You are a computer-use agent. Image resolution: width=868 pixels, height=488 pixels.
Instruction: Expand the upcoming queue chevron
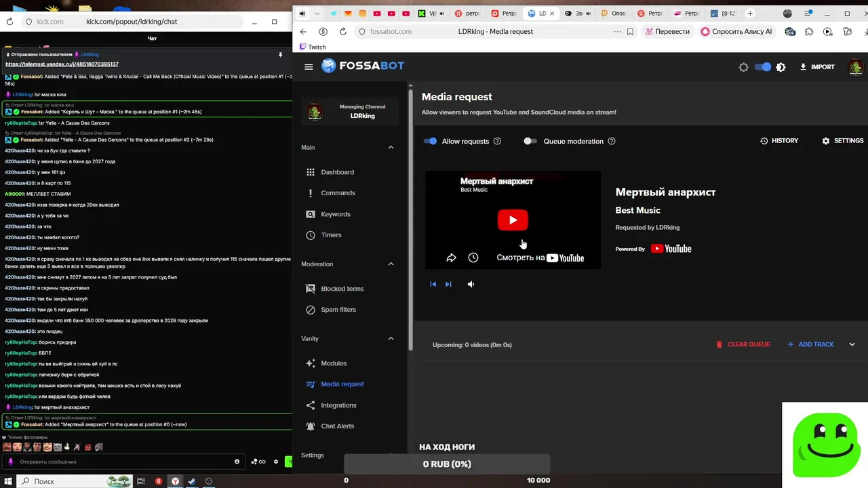tap(852, 344)
